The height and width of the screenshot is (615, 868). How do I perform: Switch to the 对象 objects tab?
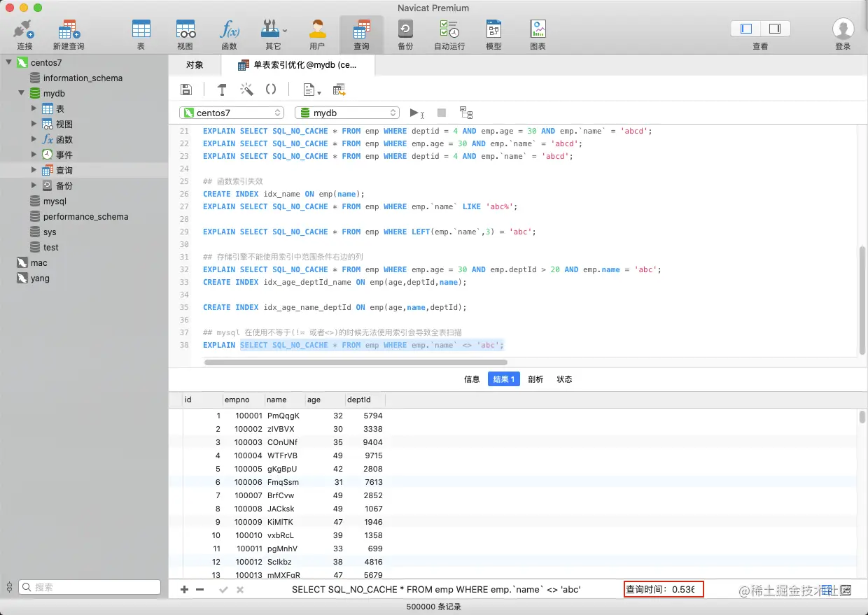(x=195, y=65)
